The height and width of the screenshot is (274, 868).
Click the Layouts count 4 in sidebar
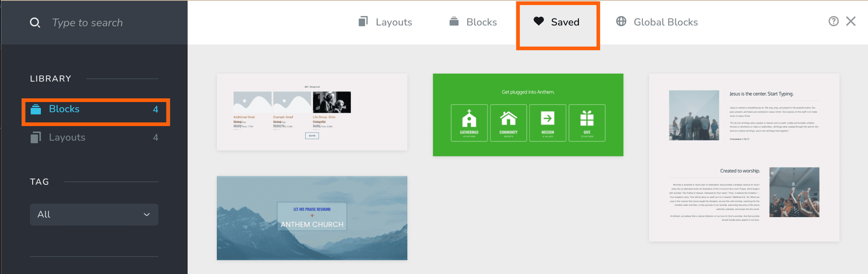155,137
